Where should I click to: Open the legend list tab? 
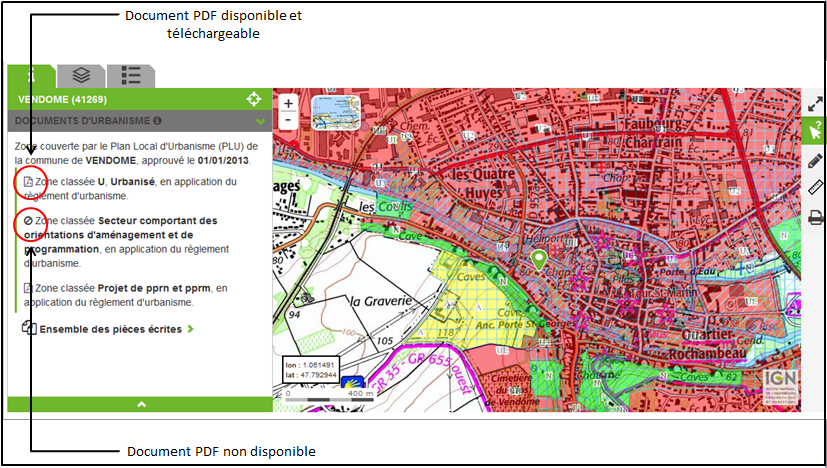click(131, 76)
